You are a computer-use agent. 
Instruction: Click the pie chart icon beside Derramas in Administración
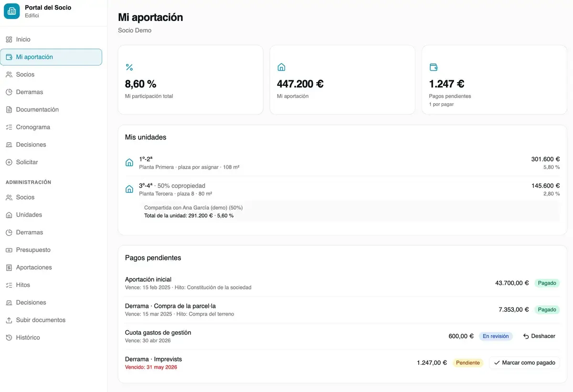click(x=9, y=233)
